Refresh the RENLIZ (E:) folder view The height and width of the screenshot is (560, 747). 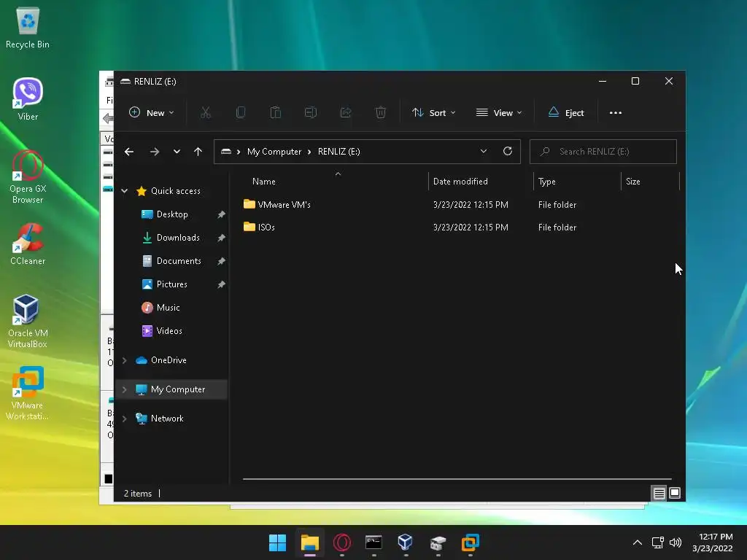[508, 152]
